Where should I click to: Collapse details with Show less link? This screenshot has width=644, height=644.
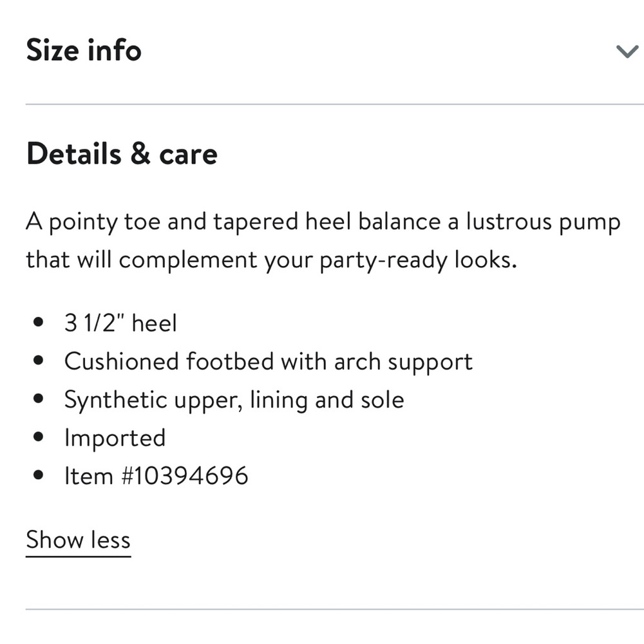(78, 540)
